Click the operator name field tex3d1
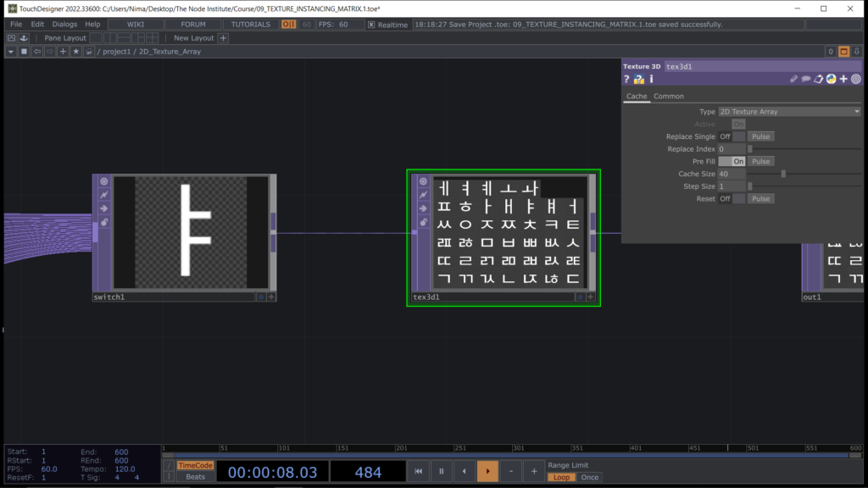This screenshot has height=488, width=868. point(763,66)
